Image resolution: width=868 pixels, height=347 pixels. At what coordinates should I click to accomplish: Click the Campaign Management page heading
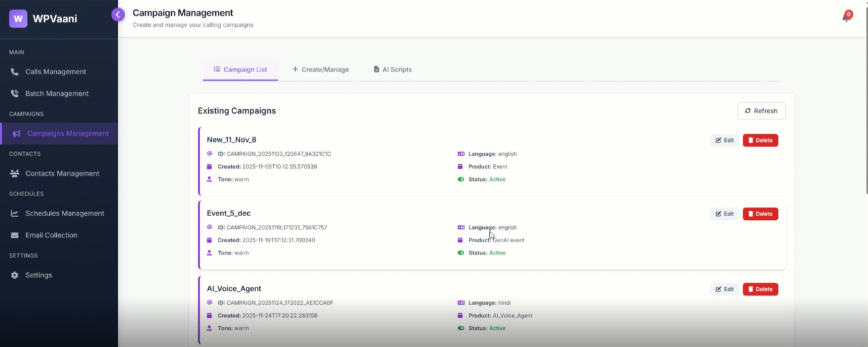183,13
